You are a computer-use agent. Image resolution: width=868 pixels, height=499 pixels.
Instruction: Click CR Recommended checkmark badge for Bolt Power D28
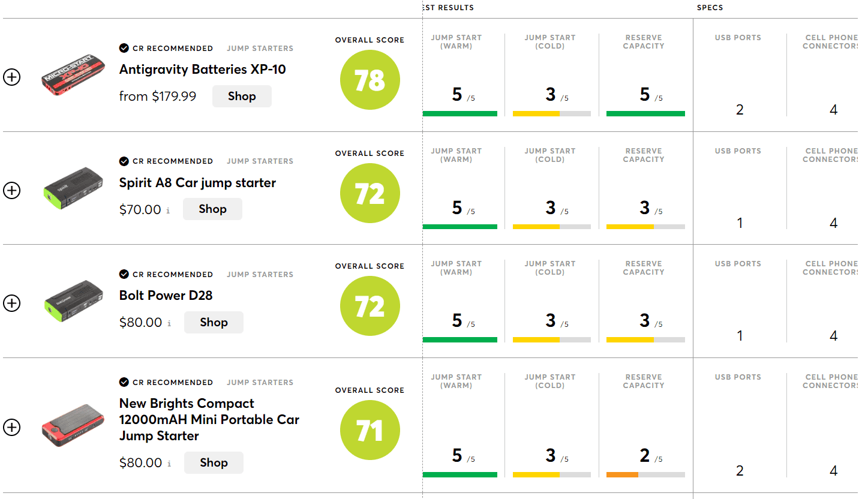[x=124, y=274]
